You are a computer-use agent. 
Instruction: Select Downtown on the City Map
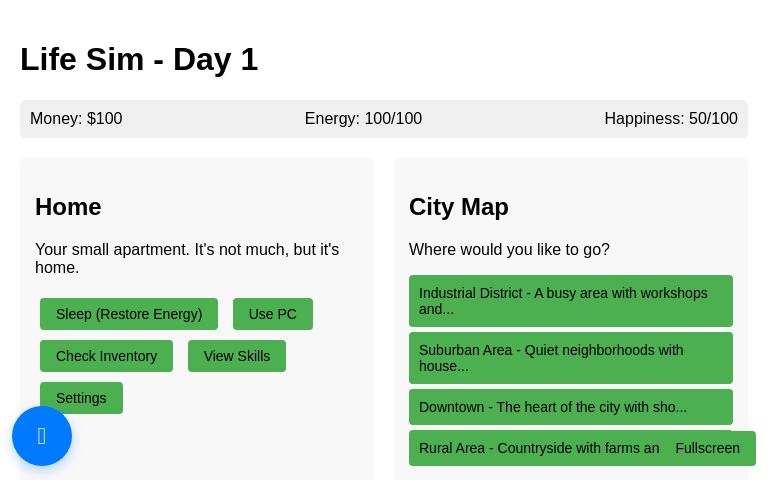pyautogui.click(x=570, y=407)
